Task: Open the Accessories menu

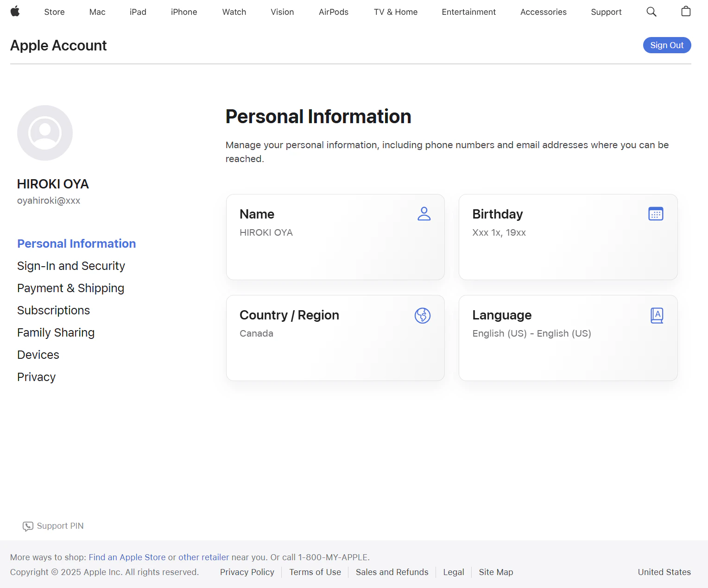Action: 544,12
